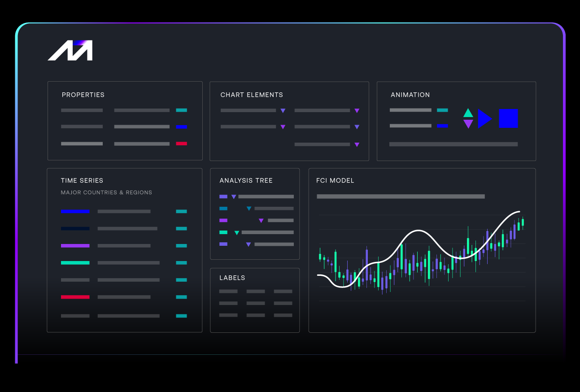Click the bright violet square in Analysis Tree
Viewport: 580px width, 392px height.
(x=223, y=220)
